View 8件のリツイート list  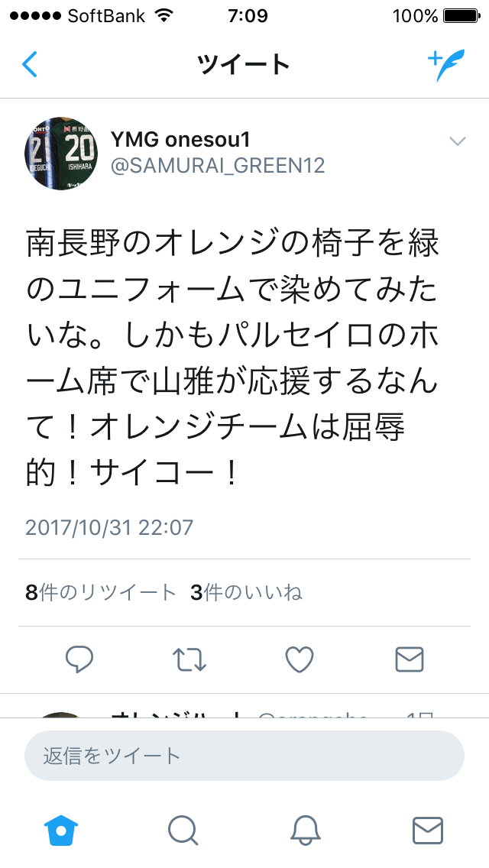[x=101, y=593]
